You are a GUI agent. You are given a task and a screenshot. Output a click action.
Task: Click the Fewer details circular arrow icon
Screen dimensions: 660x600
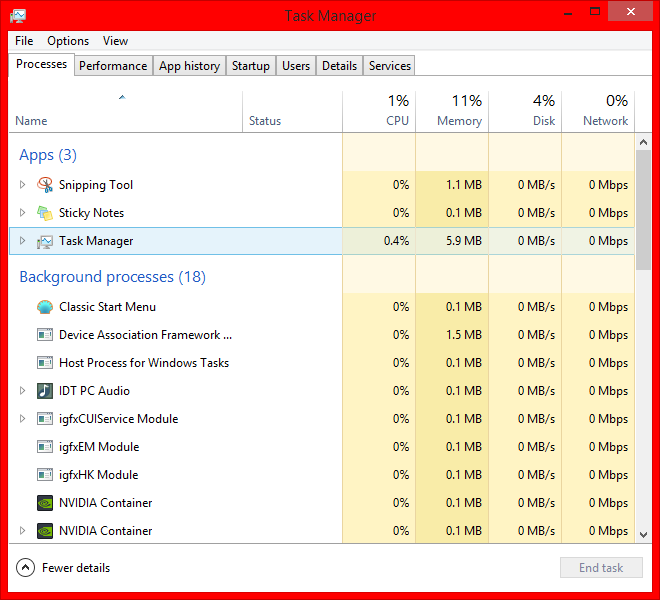click(25, 568)
